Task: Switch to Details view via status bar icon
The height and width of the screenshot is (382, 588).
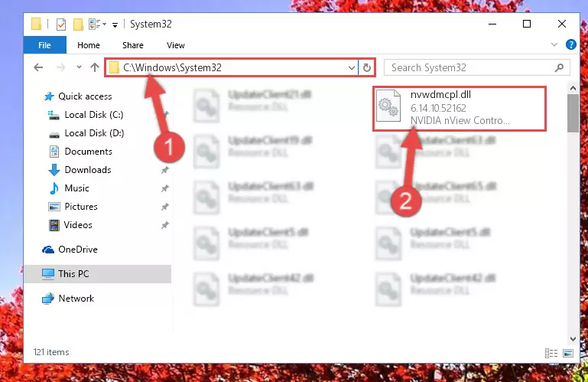Action: click(551, 353)
